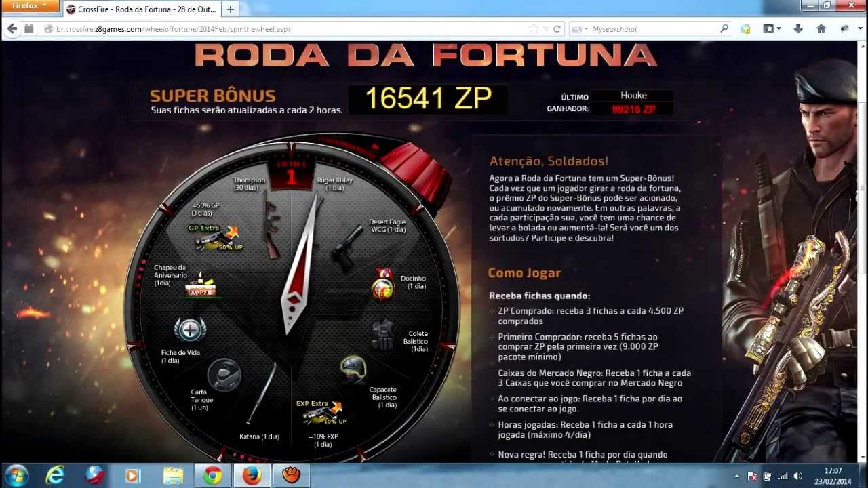The height and width of the screenshot is (488, 868).
Task: Open the downloads arrow button
Action: pyautogui.click(x=798, y=29)
